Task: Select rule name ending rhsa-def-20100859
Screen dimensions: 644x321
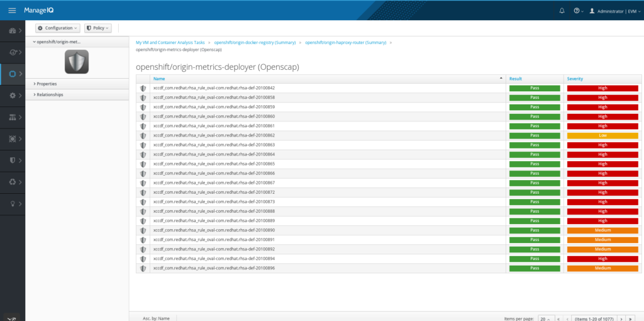Action: point(214,107)
